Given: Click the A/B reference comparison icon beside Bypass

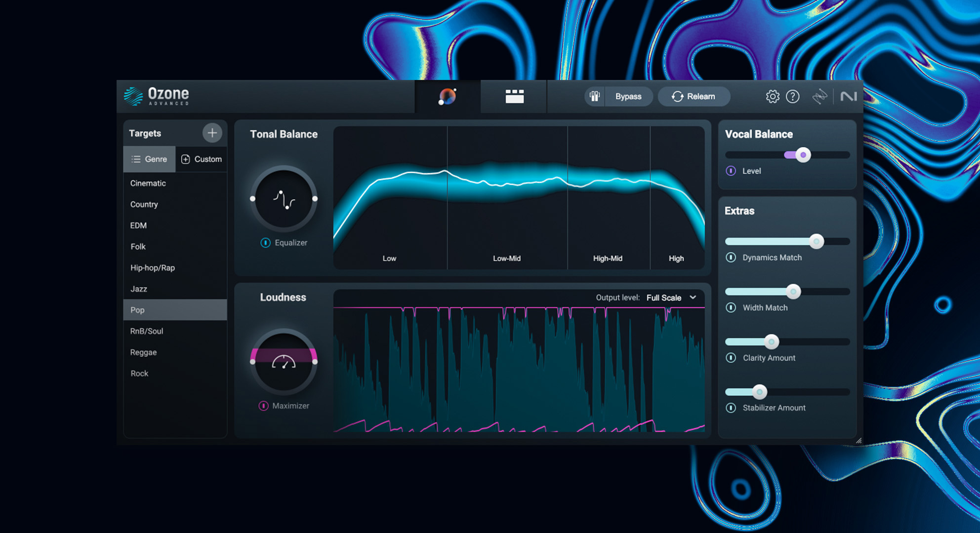Looking at the screenshot, I should [594, 97].
